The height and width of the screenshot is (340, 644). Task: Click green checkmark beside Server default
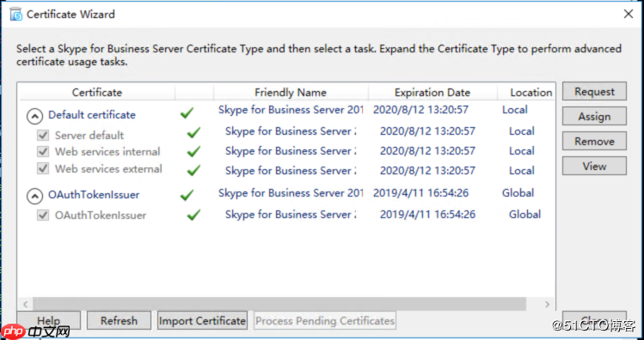click(x=193, y=132)
